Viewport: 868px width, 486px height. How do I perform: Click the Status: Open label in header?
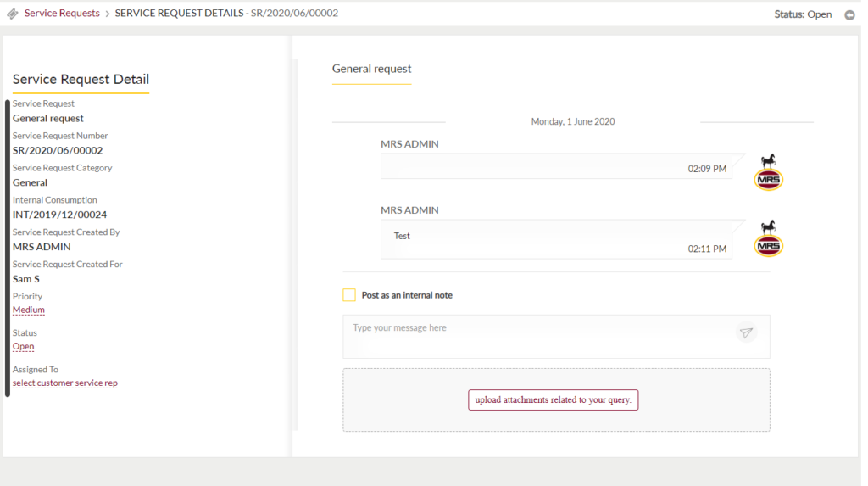(x=803, y=14)
